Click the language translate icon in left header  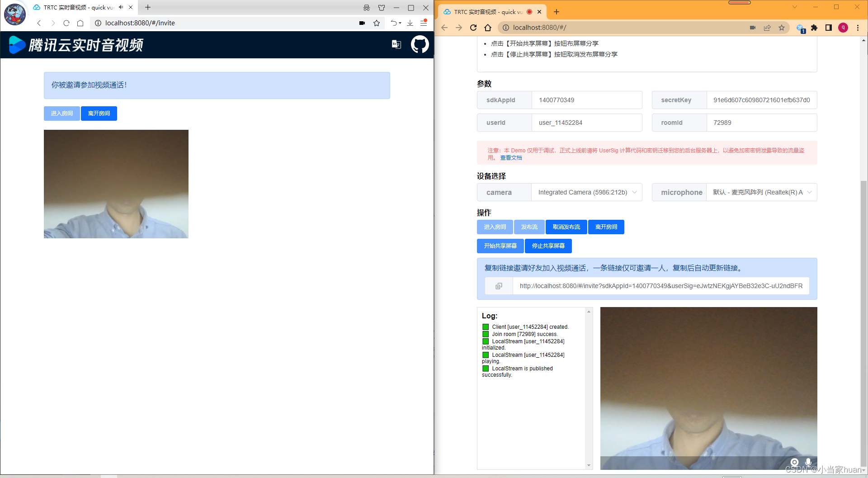tap(396, 44)
